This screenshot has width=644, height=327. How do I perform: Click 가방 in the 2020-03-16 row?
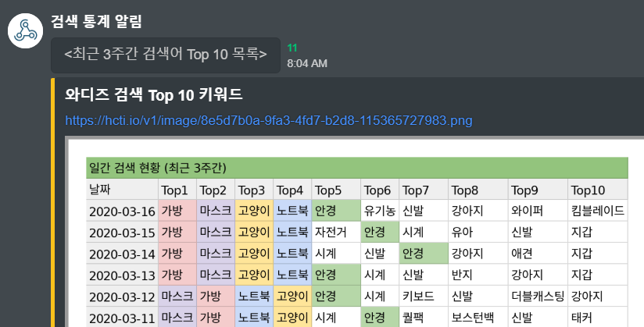coord(177,211)
